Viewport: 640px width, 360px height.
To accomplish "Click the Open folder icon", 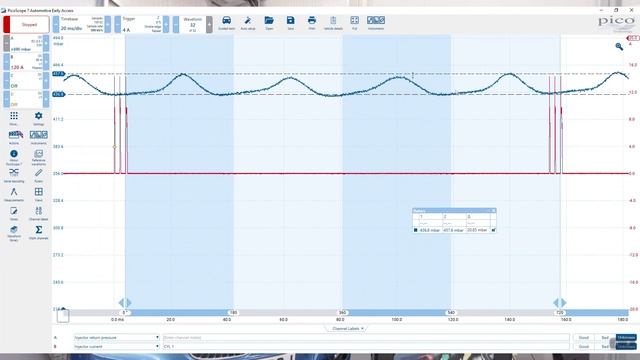I will 269,23.
